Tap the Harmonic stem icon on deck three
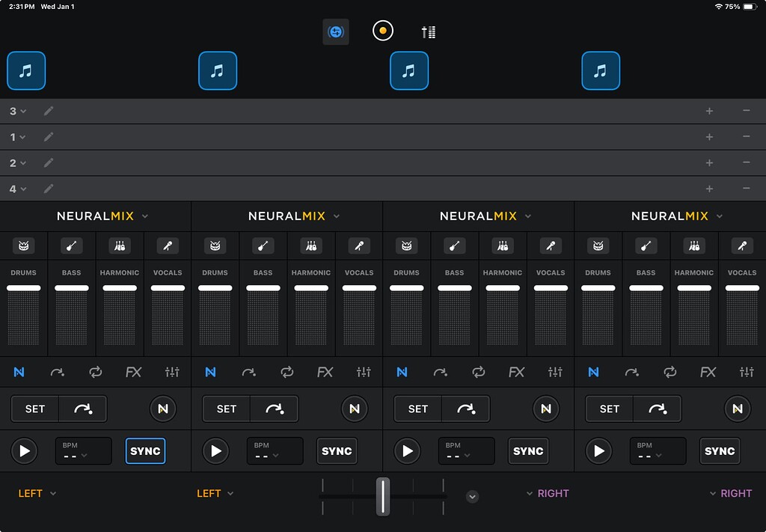The width and height of the screenshot is (766, 532). pos(502,245)
